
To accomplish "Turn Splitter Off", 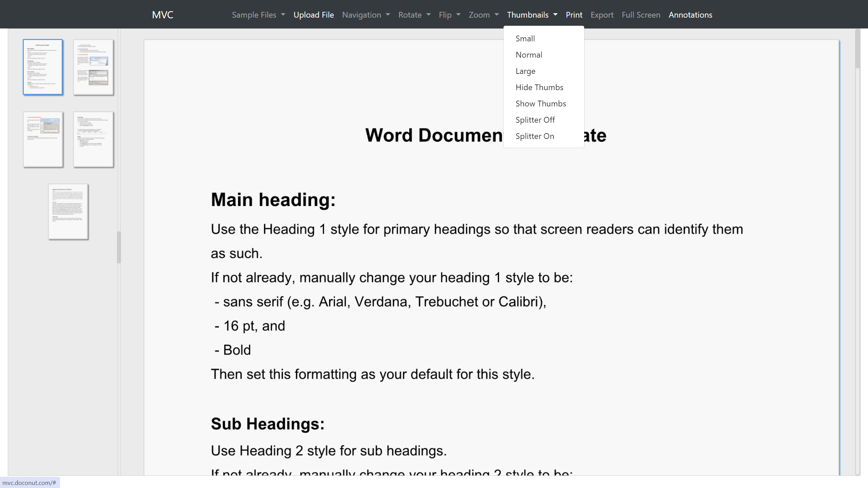I will (544, 120).
